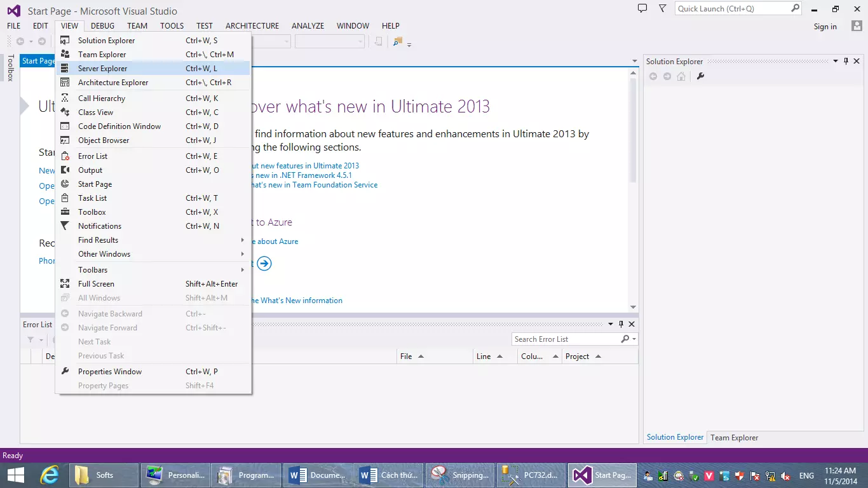Open the collapsed Toolbox side tab

tap(10, 68)
